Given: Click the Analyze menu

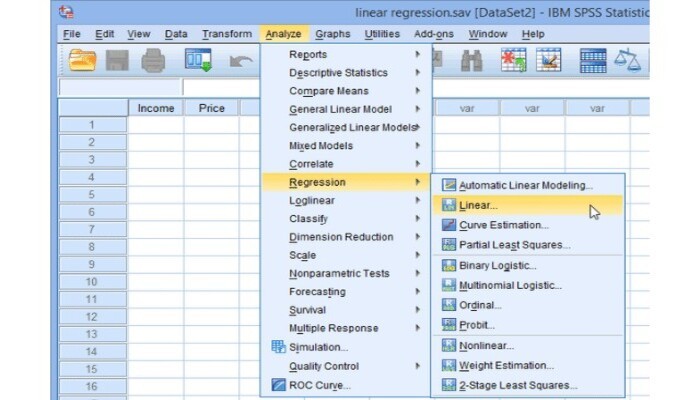Looking at the screenshot, I should coord(283,34).
